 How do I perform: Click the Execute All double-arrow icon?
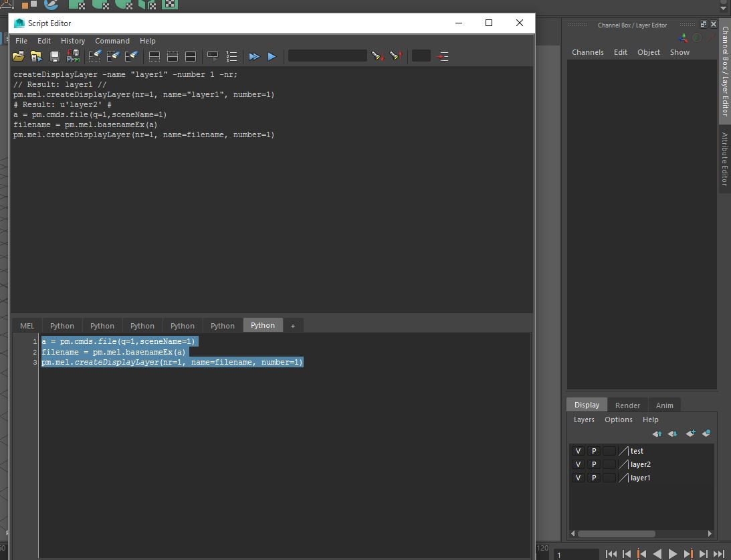coord(254,56)
